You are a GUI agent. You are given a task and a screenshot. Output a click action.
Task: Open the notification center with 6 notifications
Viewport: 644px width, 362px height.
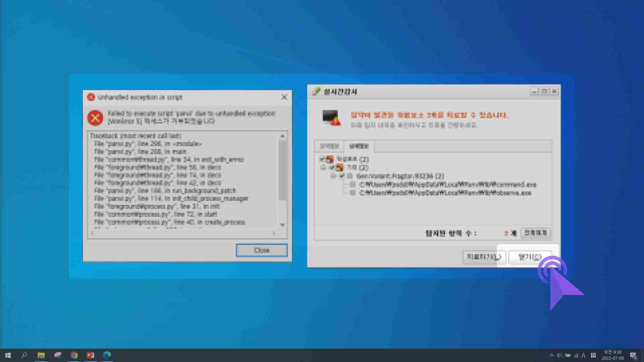(634, 356)
